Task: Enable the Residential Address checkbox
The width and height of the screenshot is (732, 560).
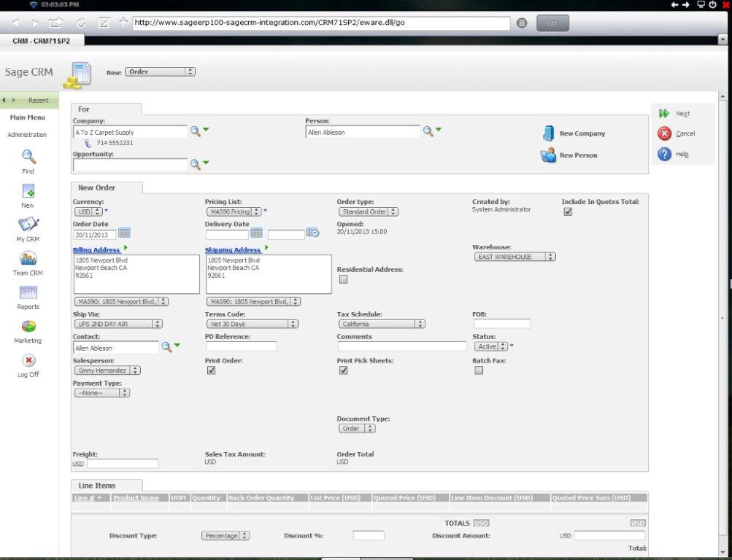Action: click(x=344, y=279)
